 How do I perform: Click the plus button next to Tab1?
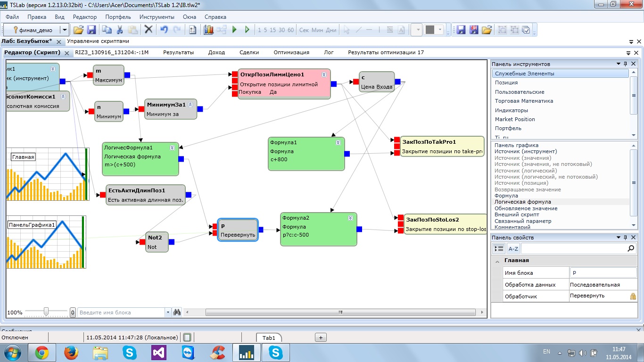[321, 337]
